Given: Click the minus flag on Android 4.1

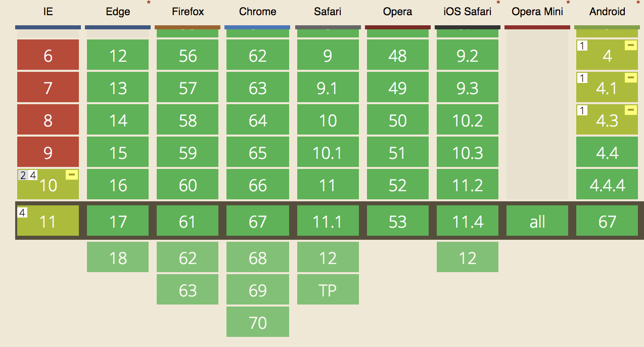Looking at the screenshot, I should pos(630,78).
